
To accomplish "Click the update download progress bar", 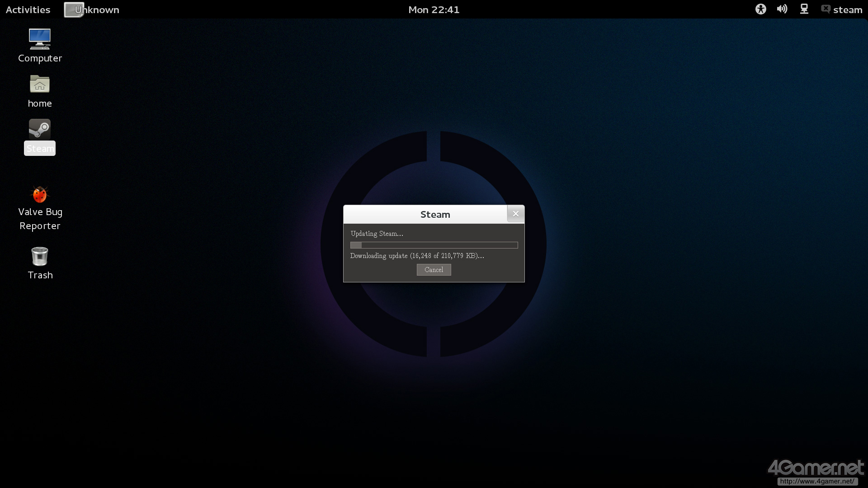I will click(x=434, y=245).
